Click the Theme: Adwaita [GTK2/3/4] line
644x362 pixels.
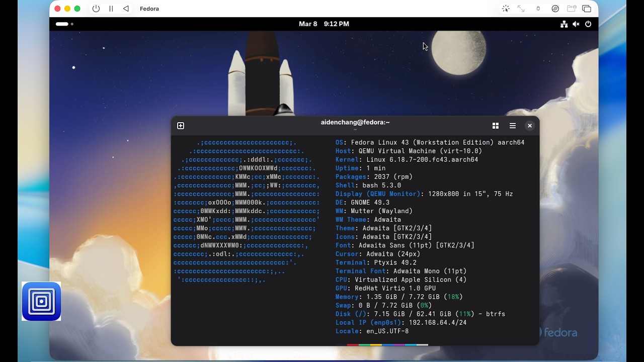pyautogui.click(x=384, y=228)
